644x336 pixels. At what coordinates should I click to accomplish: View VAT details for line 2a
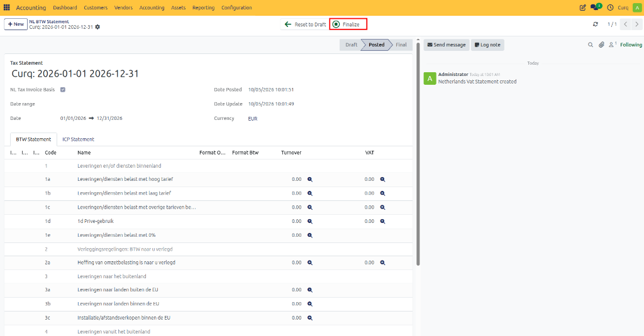[x=382, y=263]
